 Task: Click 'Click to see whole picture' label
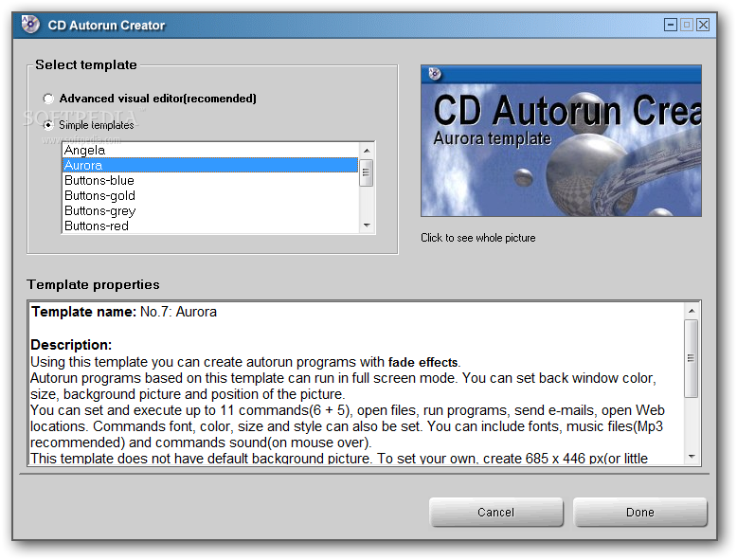pyautogui.click(x=478, y=238)
